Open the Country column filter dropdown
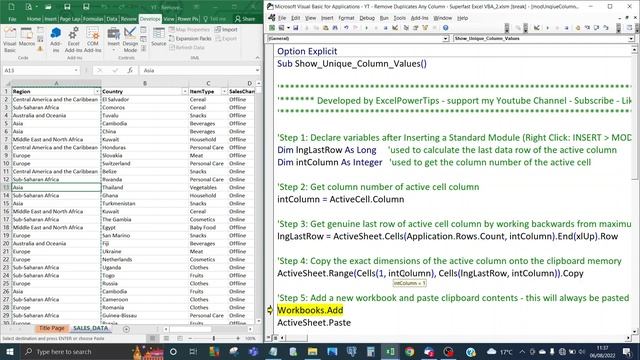The image size is (640, 360). pos(184,91)
